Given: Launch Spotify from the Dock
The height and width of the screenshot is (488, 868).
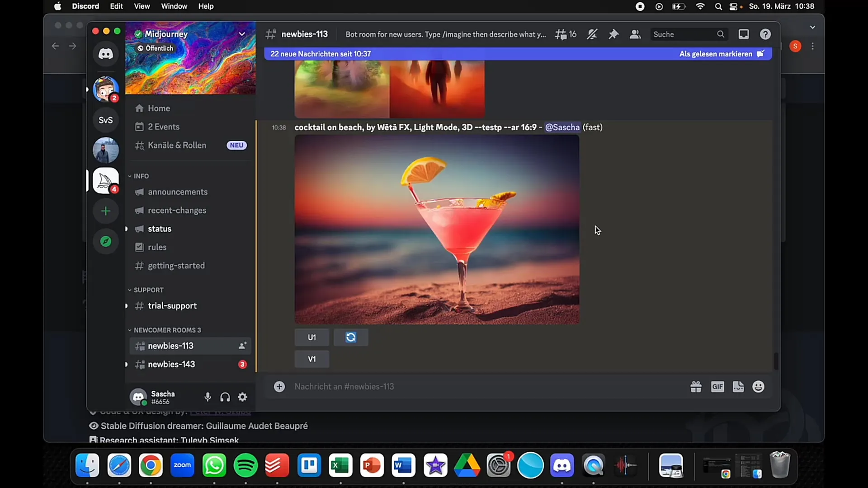Looking at the screenshot, I should click(245, 465).
